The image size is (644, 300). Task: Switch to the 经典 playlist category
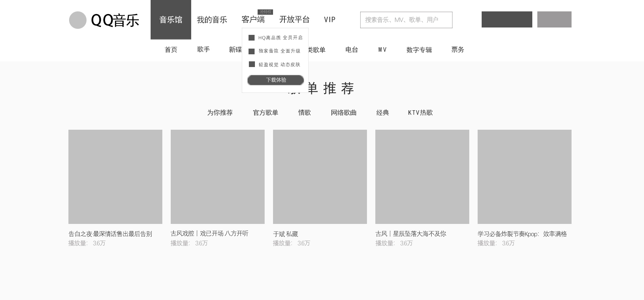point(383,113)
